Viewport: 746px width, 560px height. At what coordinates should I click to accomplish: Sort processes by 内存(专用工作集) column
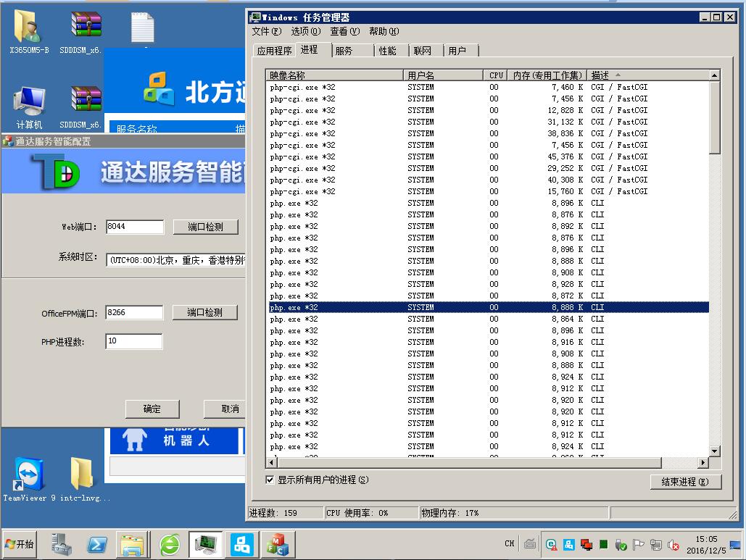point(547,75)
